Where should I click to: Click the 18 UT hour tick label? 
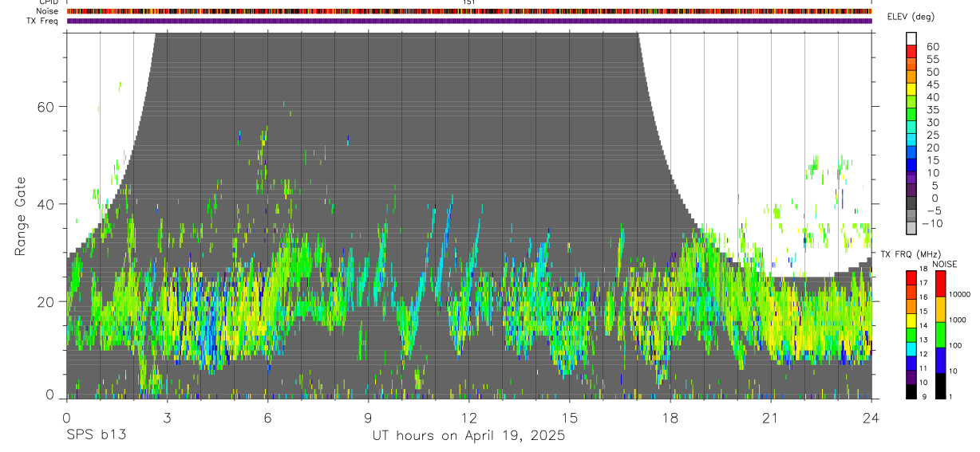[x=670, y=417]
